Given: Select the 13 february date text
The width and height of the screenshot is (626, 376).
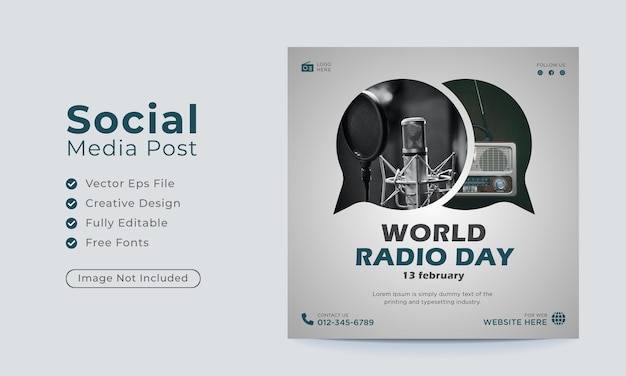Looking at the screenshot, I should click(x=434, y=276).
